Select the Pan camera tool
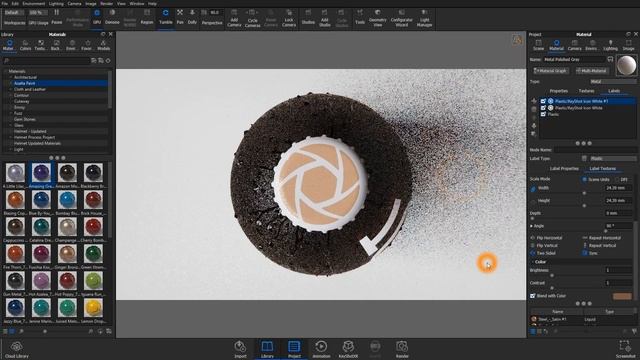This screenshot has width=640, height=360. [180, 17]
